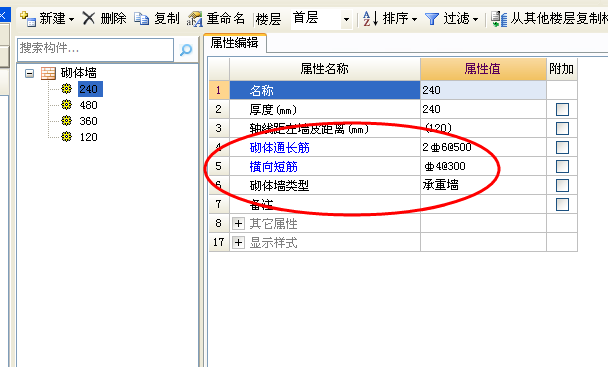Select the 120 wall component

[x=88, y=137]
